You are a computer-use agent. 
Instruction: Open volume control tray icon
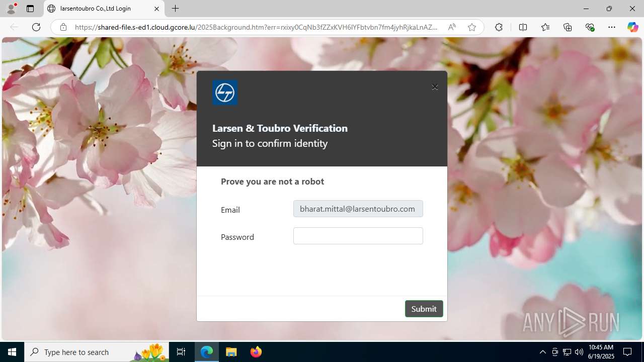579,352
